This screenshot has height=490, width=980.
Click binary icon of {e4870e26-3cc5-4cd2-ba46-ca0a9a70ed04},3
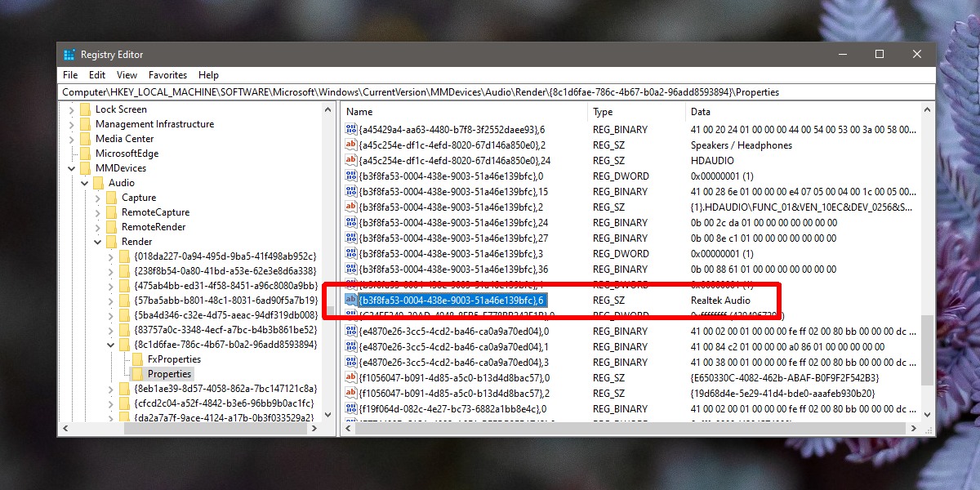[351, 363]
